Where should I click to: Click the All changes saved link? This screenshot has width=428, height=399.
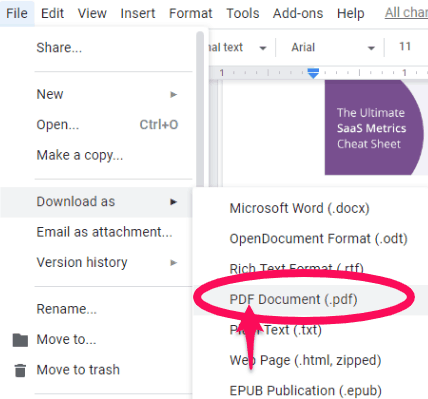406,13
